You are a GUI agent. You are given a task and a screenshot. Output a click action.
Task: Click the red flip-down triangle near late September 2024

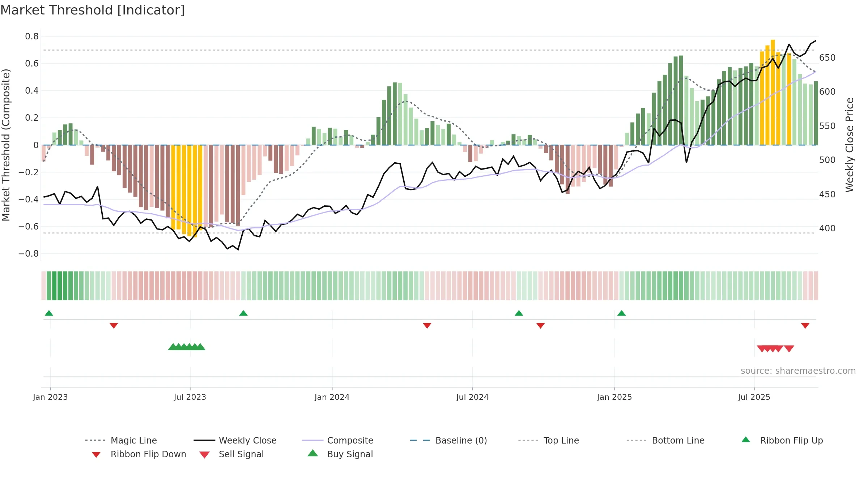(x=541, y=326)
